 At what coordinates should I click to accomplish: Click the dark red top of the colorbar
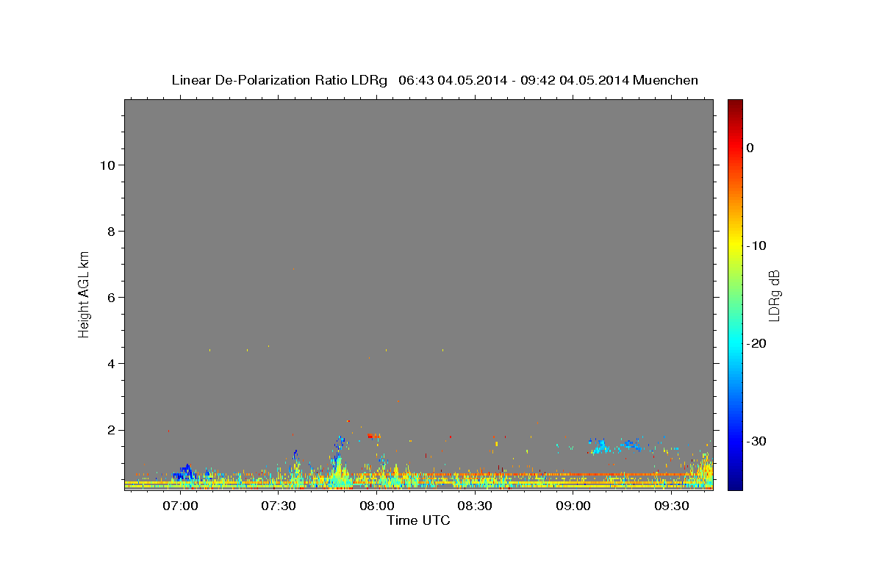735,105
